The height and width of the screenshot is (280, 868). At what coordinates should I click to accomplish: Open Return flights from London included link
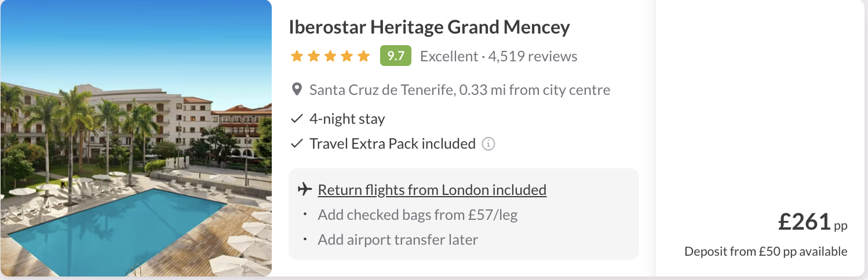tap(432, 190)
